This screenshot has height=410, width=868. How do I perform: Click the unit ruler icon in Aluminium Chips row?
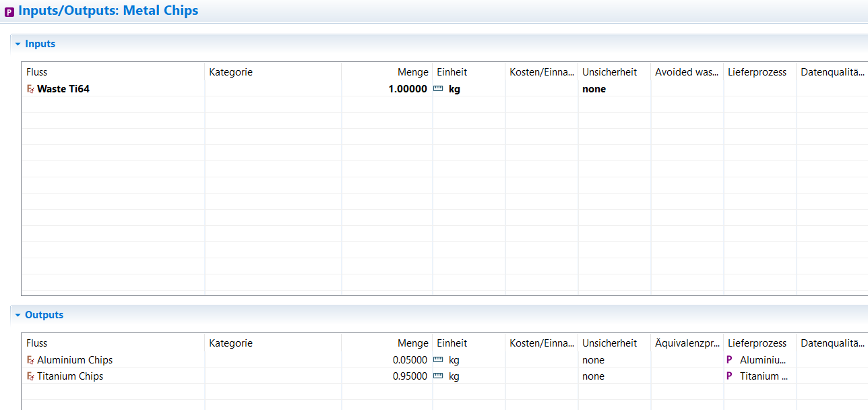tap(438, 360)
